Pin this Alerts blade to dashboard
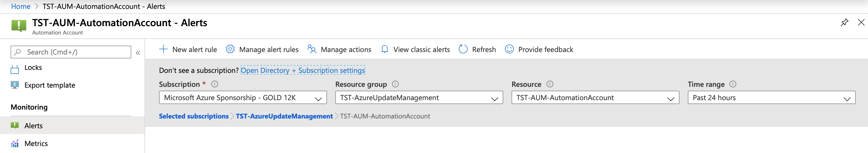Viewport: 868px width, 153px height. [844, 23]
